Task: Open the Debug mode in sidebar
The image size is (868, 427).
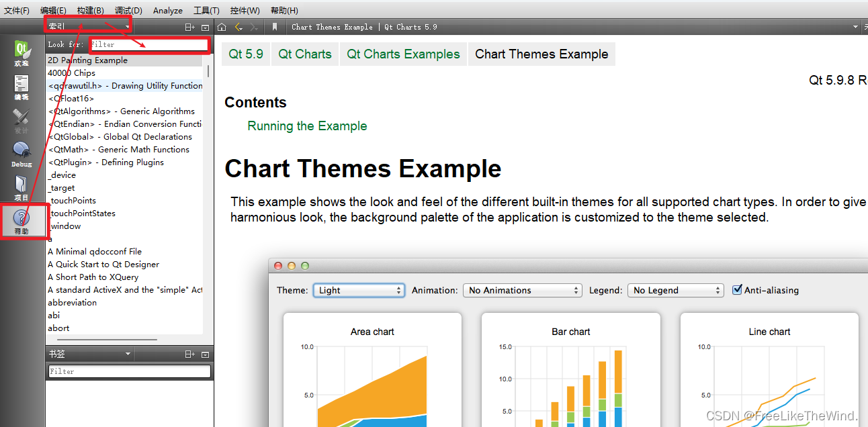Action: point(21,154)
